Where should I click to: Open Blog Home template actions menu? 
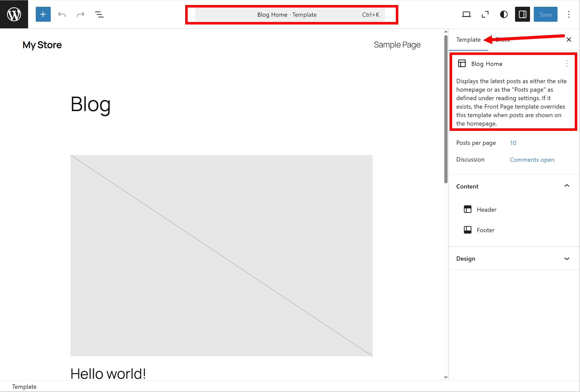(567, 63)
